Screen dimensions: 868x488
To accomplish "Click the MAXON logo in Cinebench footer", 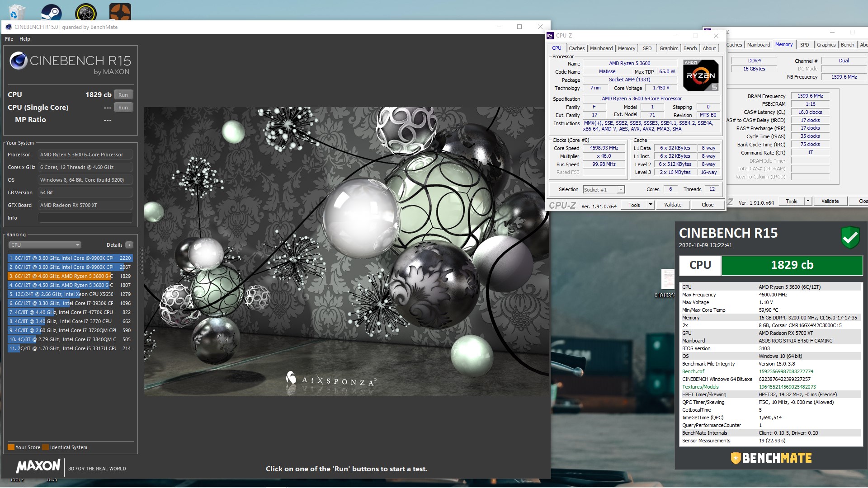I will [x=38, y=466].
